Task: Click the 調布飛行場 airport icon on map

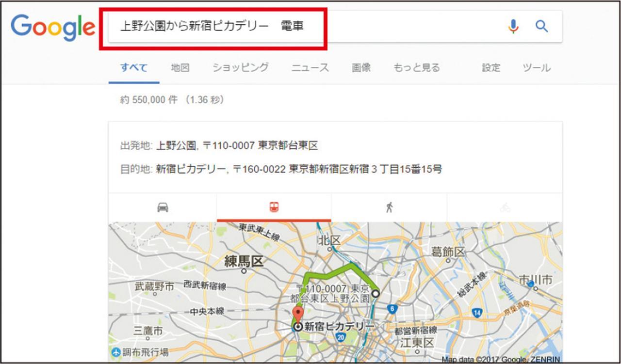Action: click(x=115, y=352)
